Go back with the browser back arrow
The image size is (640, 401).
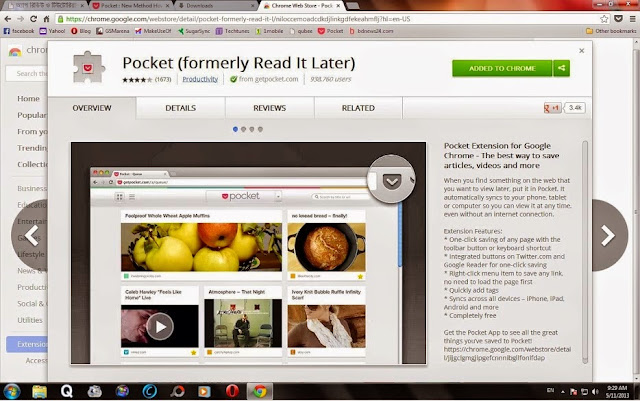tap(8, 19)
